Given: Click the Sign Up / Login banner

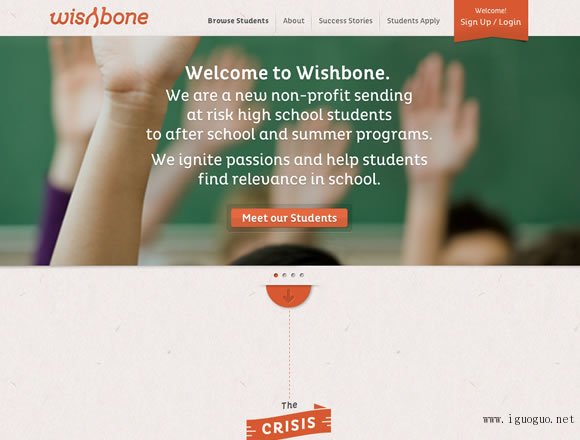Looking at the screenshot, I should (x=491, y=20).
